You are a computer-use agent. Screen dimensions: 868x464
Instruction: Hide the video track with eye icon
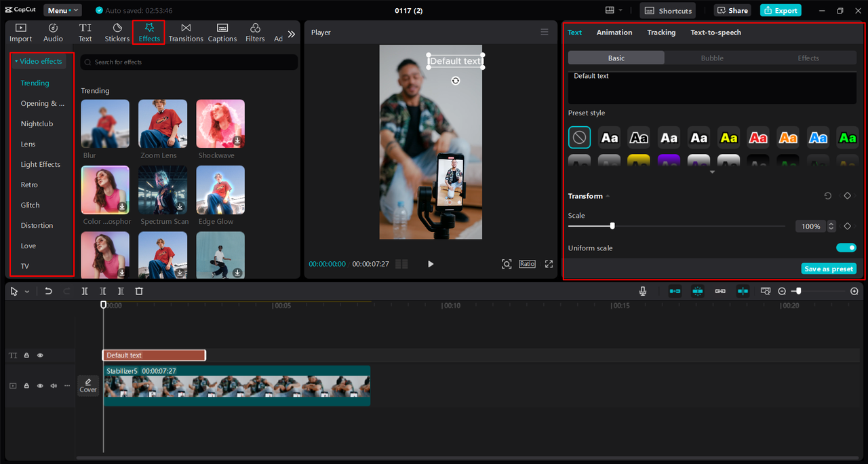pyautogui.click(x=40, y=385)
